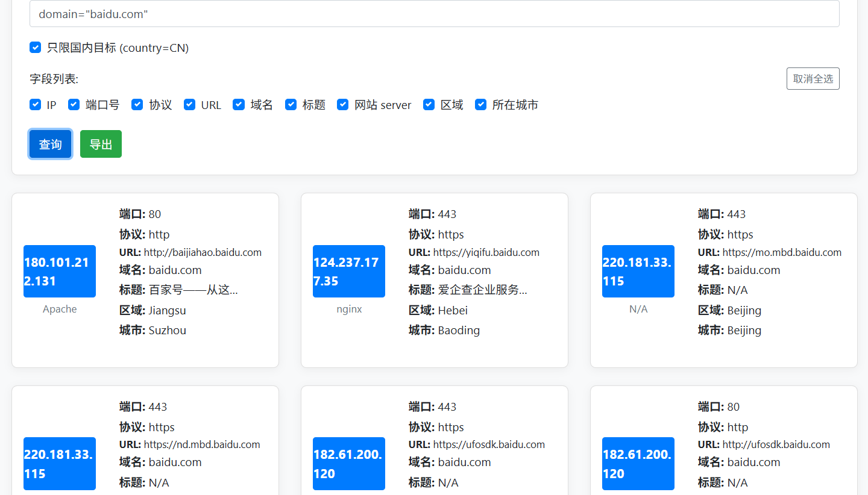Click URL http://ufosdk.baidu.com text
868x495 pixels.
point(764,444)
